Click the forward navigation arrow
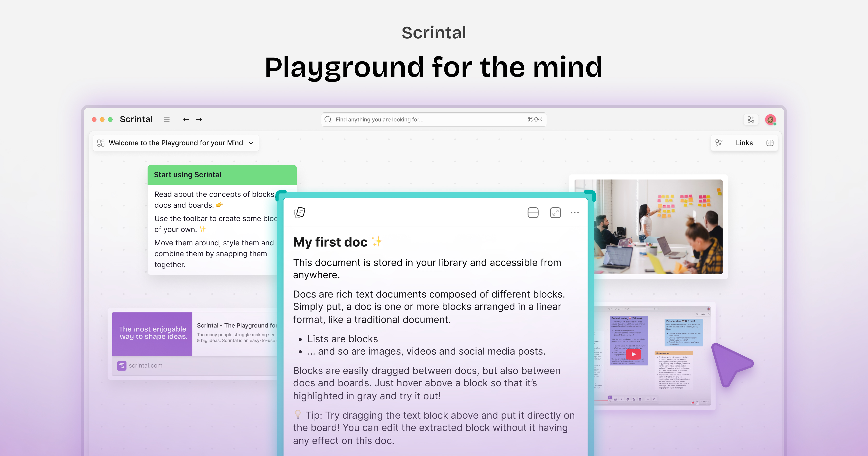Viewport: 868px width, 456px height. click(x=199, y=119)
